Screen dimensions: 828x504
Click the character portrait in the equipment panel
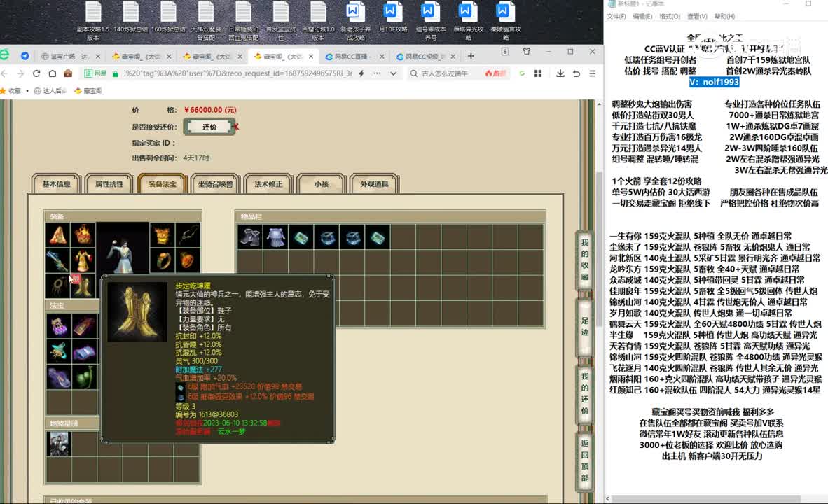point(123,248)
